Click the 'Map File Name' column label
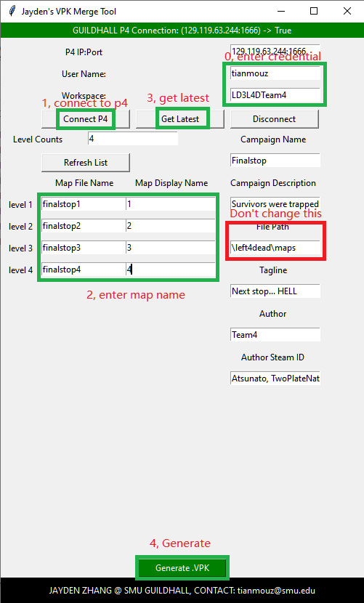 click(84, 183)
